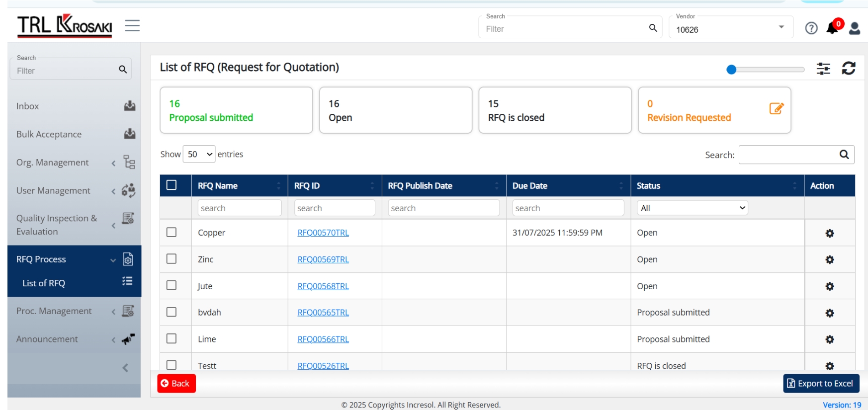This screenshot has height=410, width=868.
Task: Open the action gear for Lime
Action: pos(830,339)
